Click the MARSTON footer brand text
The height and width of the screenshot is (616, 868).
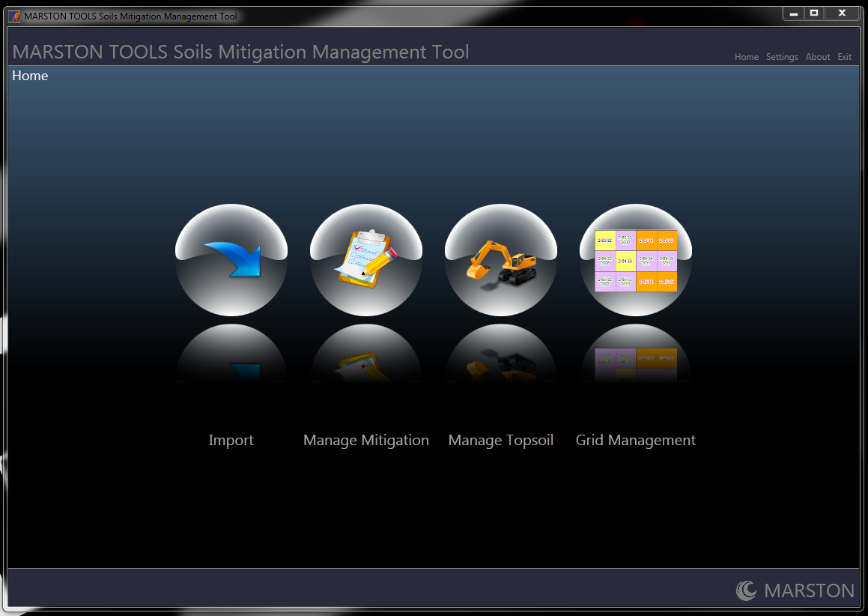809,591
